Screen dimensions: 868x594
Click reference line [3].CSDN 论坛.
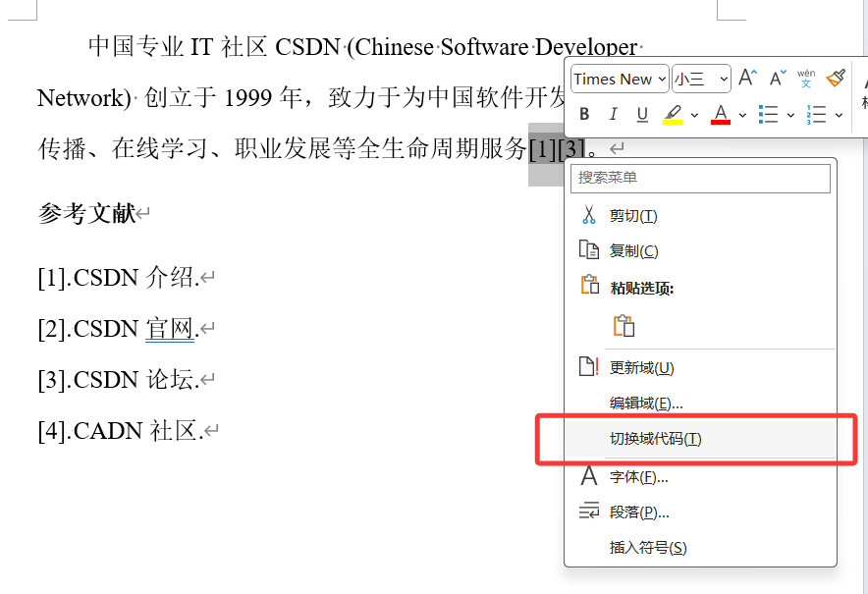tap(119, 380)
